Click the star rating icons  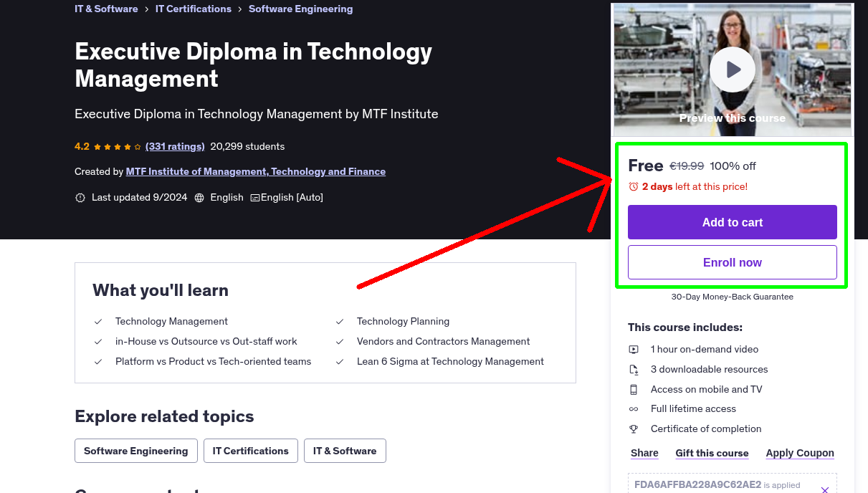tap(118, 147)
